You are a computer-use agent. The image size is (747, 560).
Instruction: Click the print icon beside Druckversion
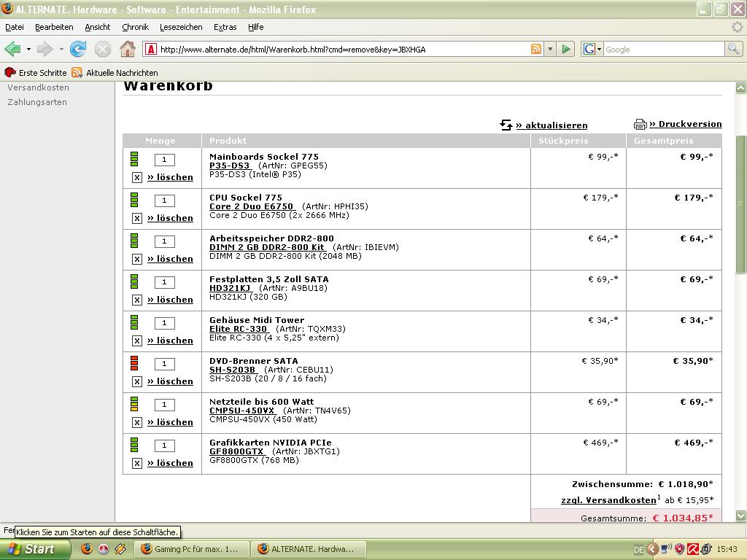pos(640,124)
